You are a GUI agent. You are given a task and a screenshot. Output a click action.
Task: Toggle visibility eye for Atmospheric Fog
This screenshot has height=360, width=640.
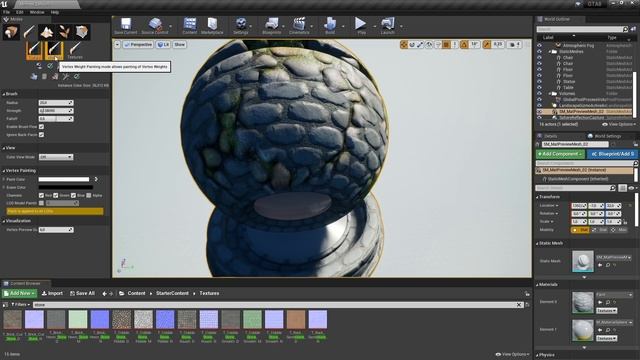tap(539, 46)
